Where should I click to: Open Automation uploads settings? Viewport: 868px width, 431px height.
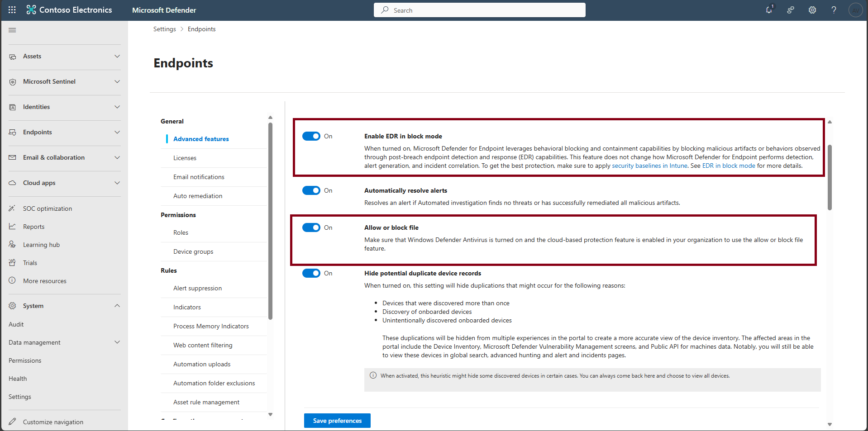(202, 364)
